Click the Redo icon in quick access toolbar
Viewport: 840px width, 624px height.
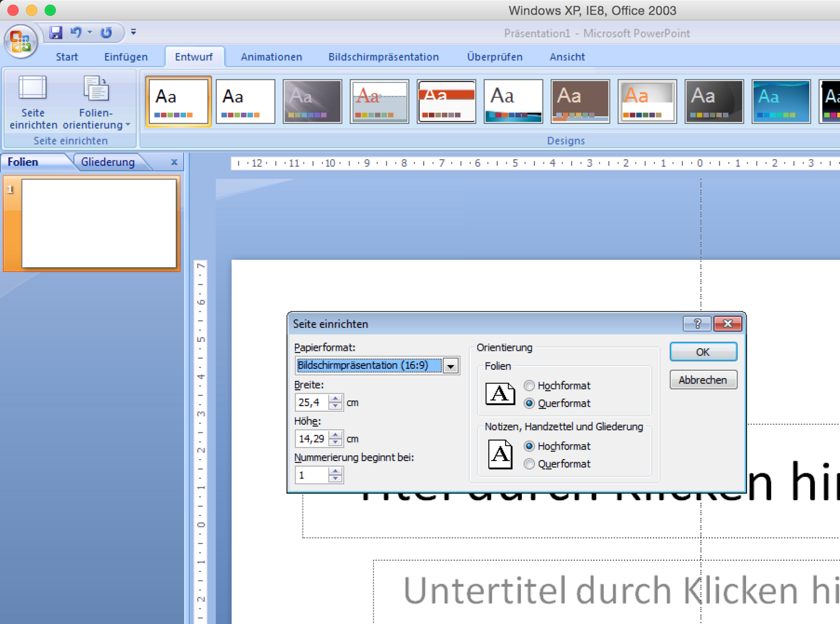click(107, 33)
